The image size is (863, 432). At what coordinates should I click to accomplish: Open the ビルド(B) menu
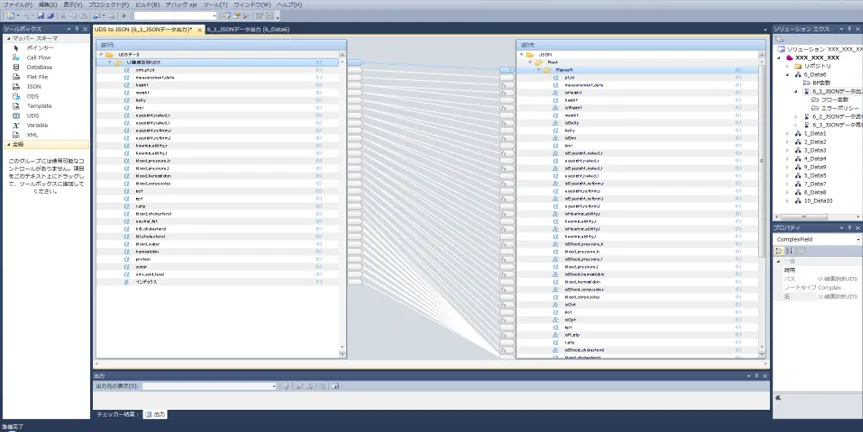pyautogui.click(x=146, y=5)
